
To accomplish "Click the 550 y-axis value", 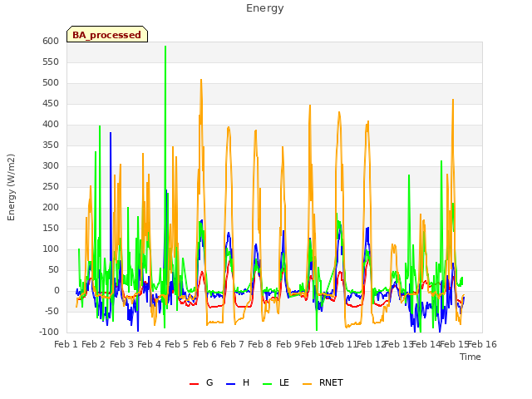I will [x=51, y=62].
